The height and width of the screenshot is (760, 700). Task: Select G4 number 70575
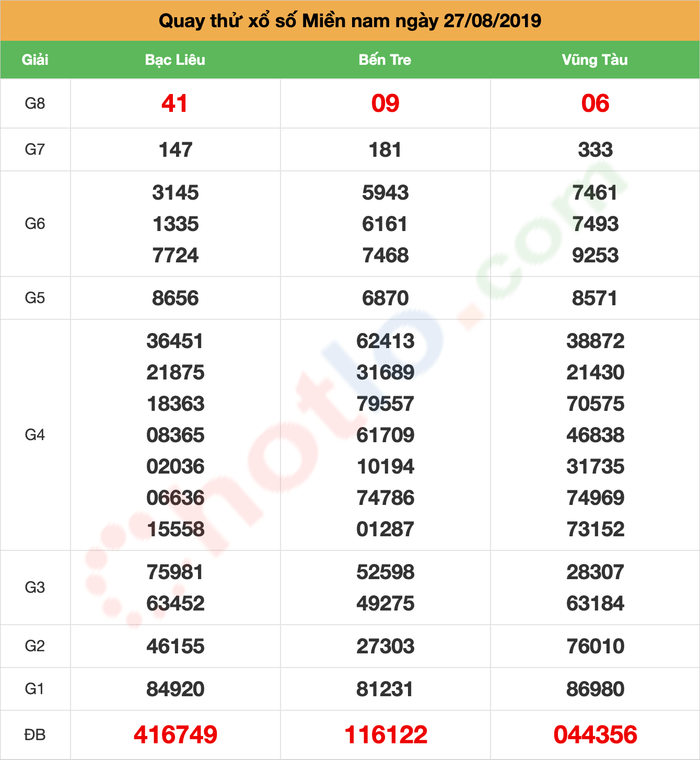[x=596, y=404]
